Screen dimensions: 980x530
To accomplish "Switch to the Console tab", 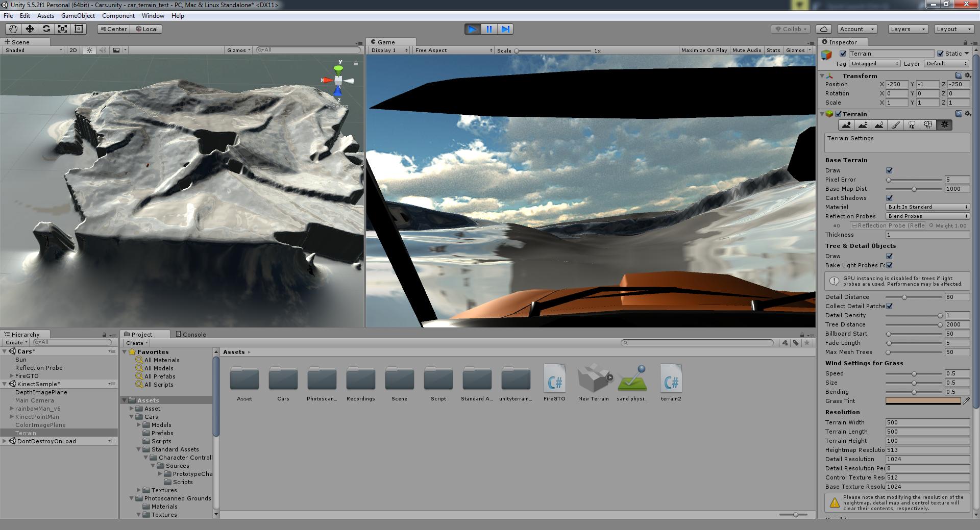I will click(191, 335).
